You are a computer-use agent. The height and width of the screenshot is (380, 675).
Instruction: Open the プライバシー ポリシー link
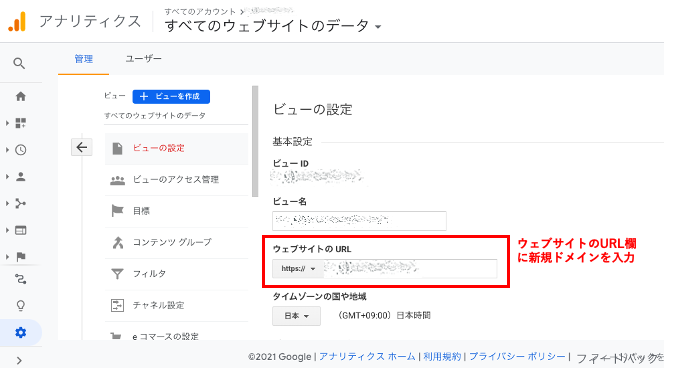click(x=517, y=356)
